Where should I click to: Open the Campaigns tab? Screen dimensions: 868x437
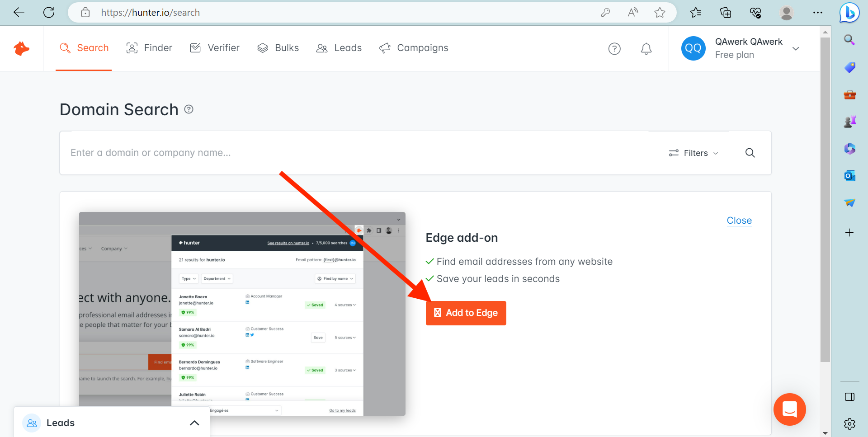(413, 48)
